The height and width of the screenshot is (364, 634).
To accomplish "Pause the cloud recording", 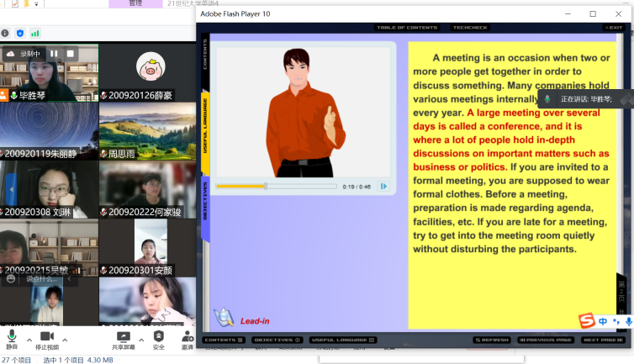I will [54, 54].
